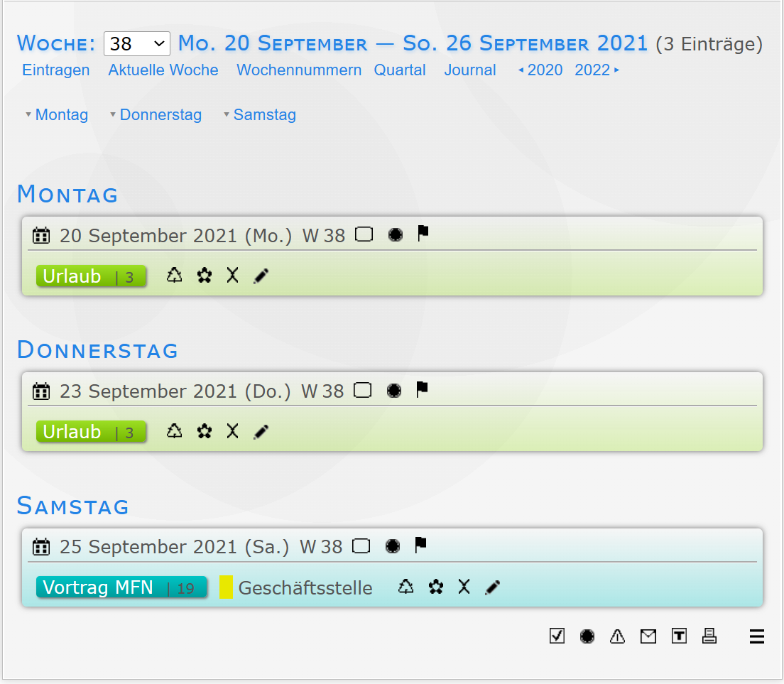Click the W 38 label on Saturday row
Screen dimensions: 784x684
click(x=321, y=547)
